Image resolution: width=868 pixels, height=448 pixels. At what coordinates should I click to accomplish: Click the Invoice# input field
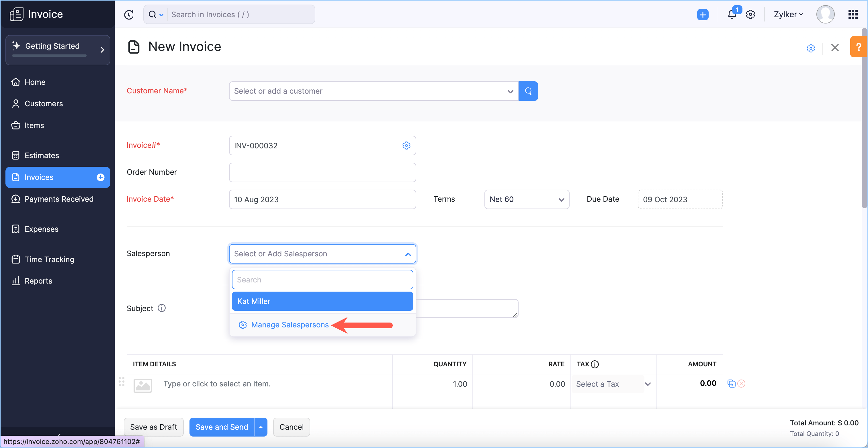[322, 146]
